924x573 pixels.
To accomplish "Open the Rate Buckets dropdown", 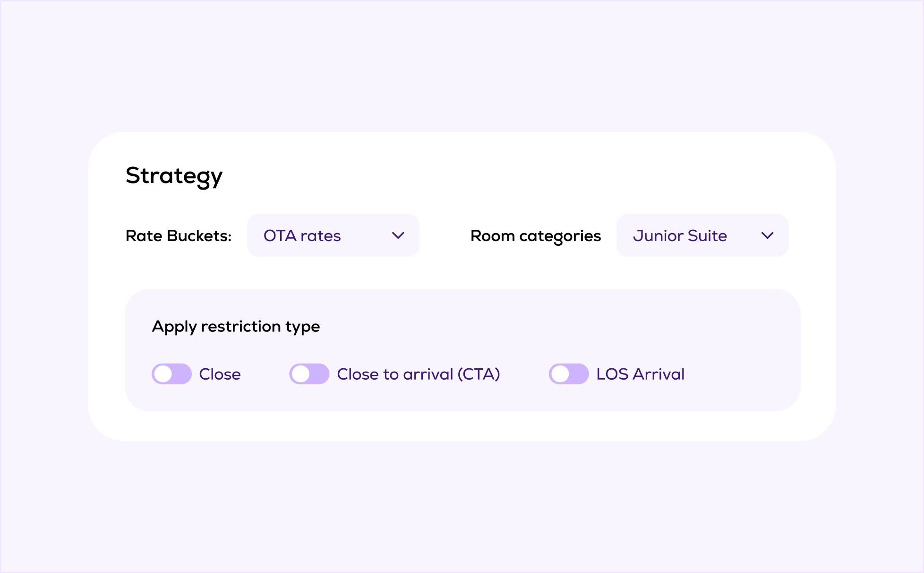I will (333, 235).
